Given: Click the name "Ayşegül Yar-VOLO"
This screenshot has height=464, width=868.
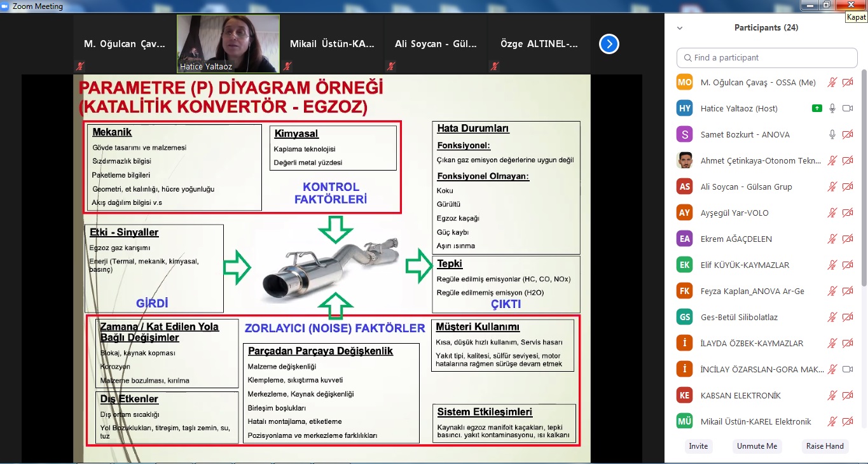Looking at the screenshot, I should point(735,213).
